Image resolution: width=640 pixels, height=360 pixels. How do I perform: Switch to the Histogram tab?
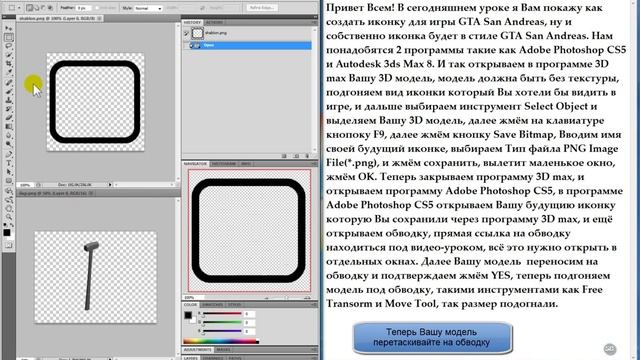[x=224, y=164]
